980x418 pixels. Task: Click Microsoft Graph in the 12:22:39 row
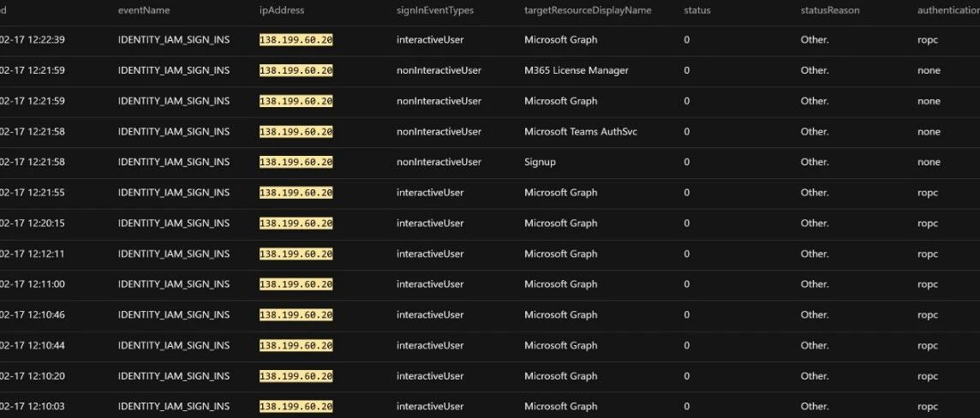click(x=560, y=40)
